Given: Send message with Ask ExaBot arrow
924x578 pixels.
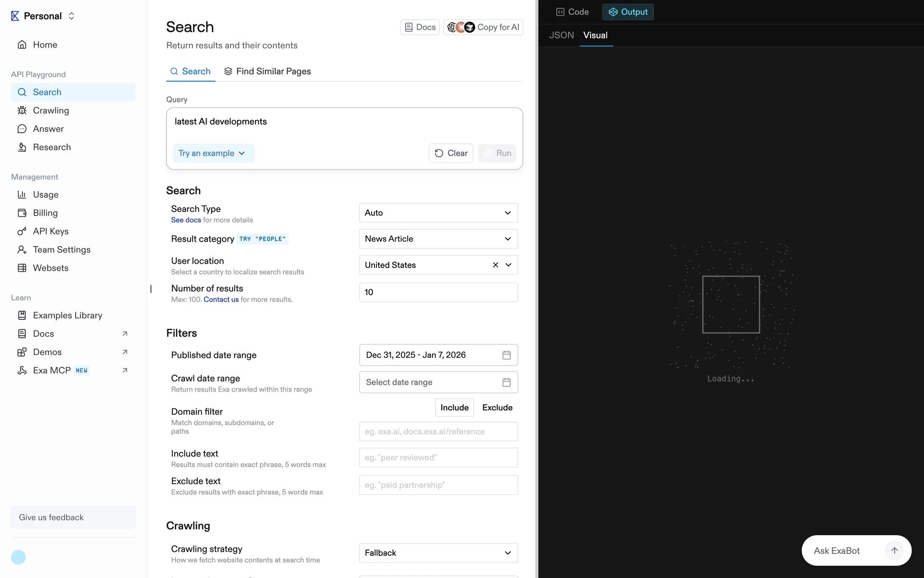Looking at the screenshot, I should coord(894,551).
